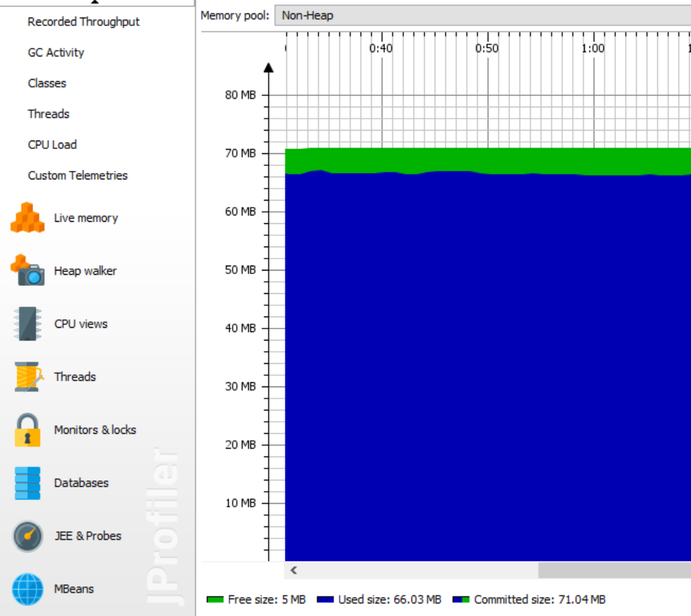Click the '10 MB' axis label
The image size is (691, 616).
point(240,503)
